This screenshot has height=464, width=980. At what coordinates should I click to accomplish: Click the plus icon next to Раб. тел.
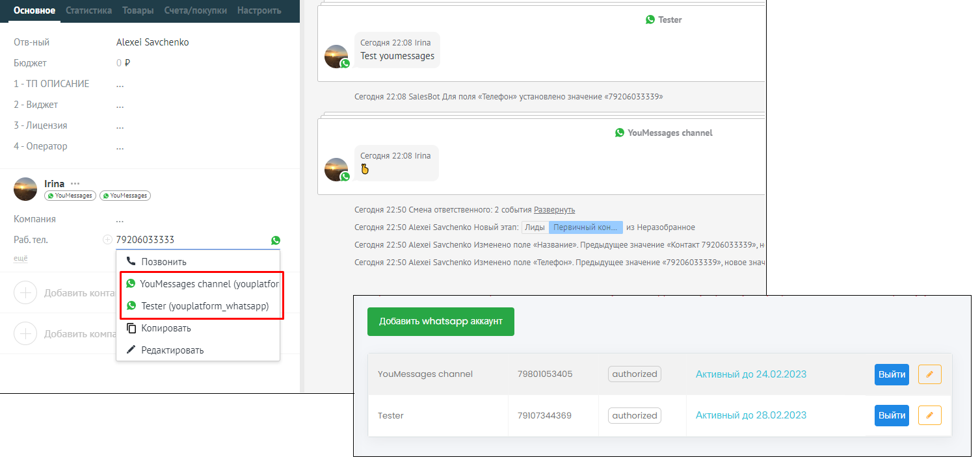click(107, 240)
